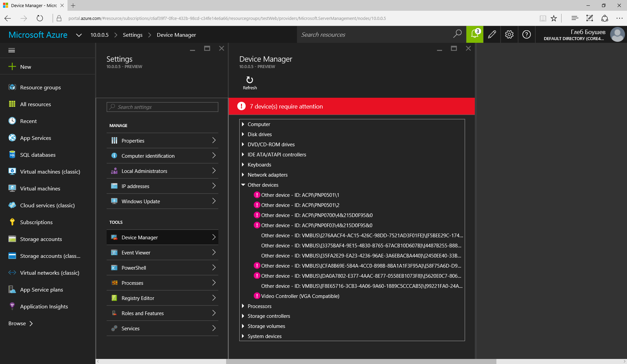Open SQL databases icon
The width and height of the screenshot is (627, 364).
coord(12,155)
